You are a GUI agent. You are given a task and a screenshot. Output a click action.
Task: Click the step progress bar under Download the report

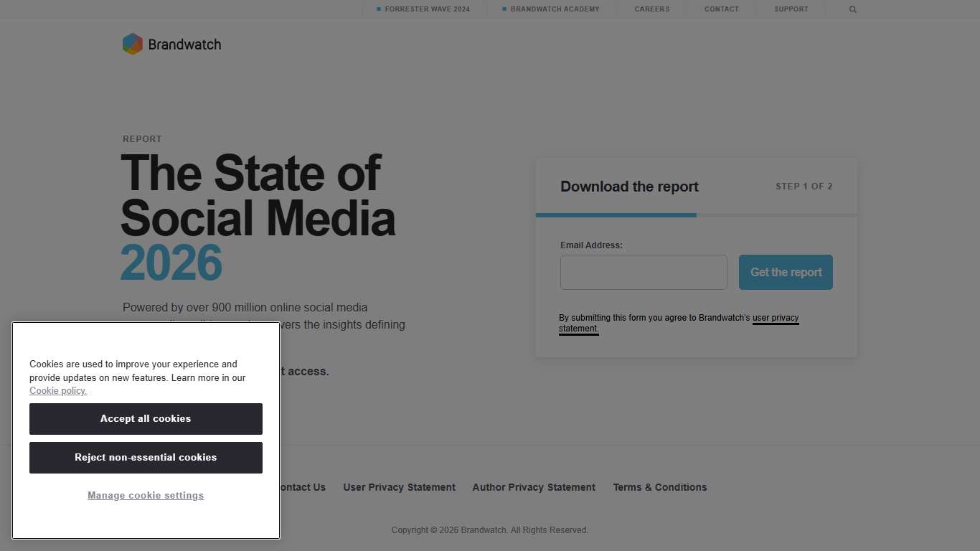pos(616,215)
